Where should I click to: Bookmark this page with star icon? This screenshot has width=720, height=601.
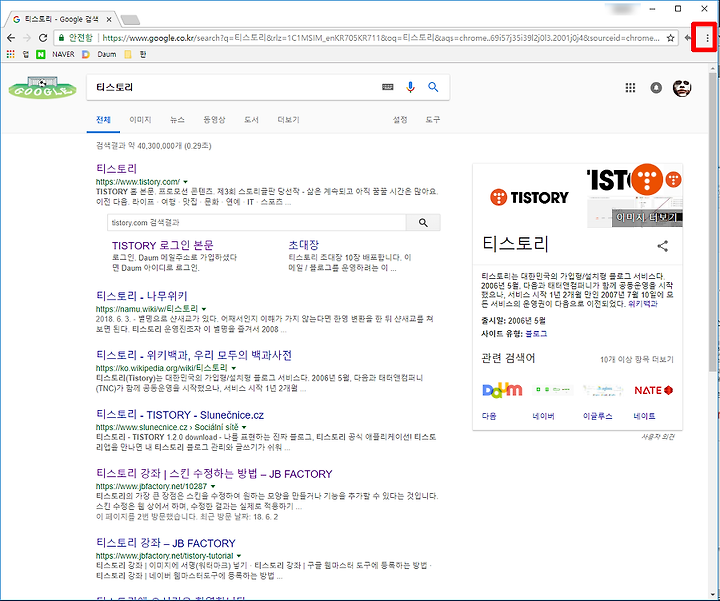point(670,38)
